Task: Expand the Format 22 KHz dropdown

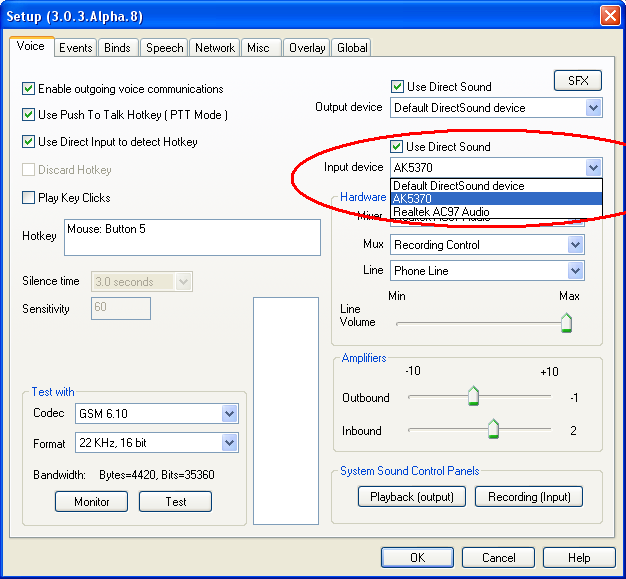Action: point(229,443)
